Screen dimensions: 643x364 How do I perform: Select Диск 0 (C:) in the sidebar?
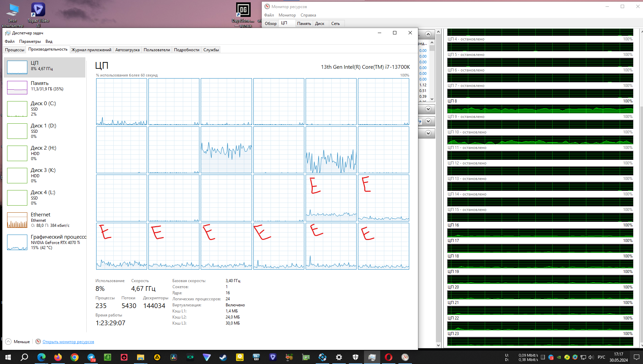(x=45, y=109)
